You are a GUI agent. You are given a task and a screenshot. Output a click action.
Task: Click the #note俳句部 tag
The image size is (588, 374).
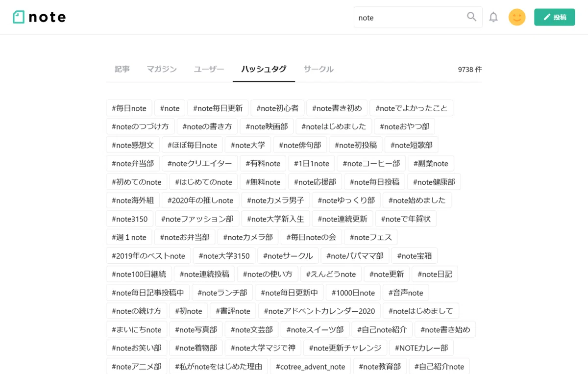click(x=300, y=145)
